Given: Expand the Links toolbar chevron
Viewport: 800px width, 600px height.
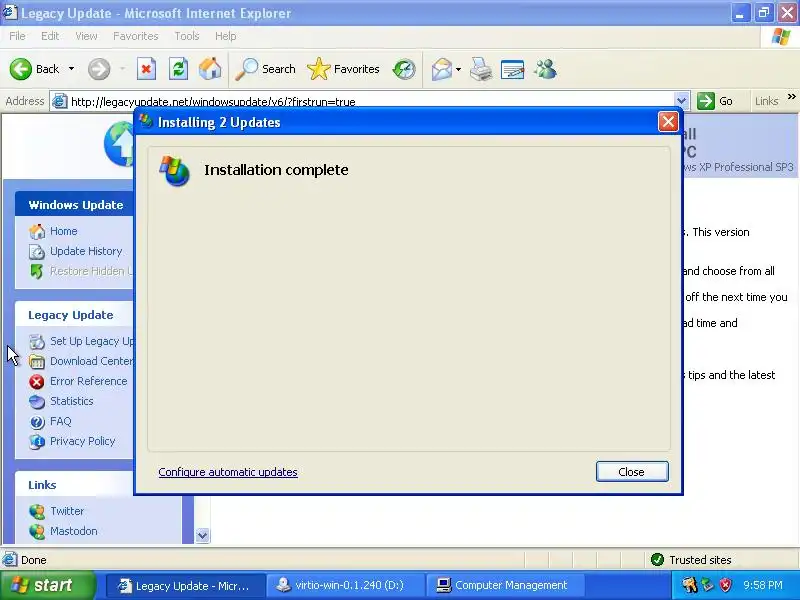Looking at the screenshot, I should [x=791, y=97].
